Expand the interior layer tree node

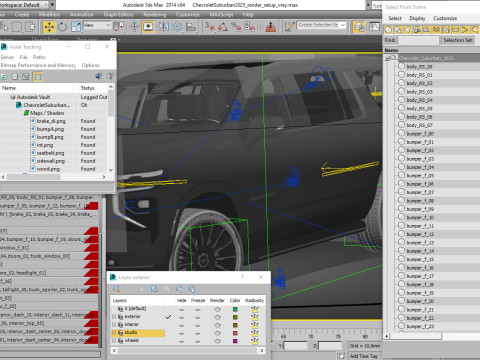click(114, 325)
